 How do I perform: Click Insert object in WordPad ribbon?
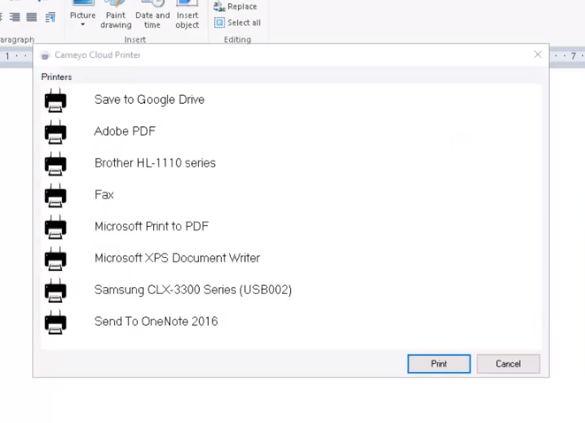click(x=187, y=15)
